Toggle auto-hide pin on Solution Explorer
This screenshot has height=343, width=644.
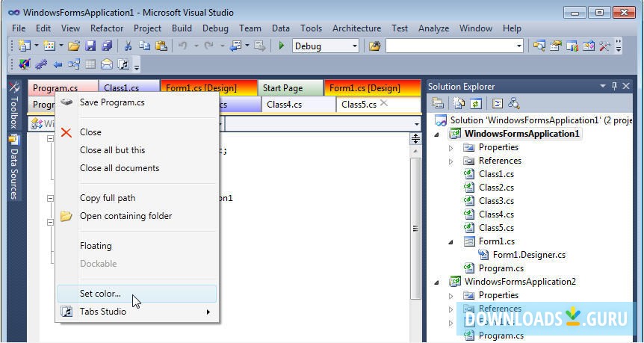[614, 86]
